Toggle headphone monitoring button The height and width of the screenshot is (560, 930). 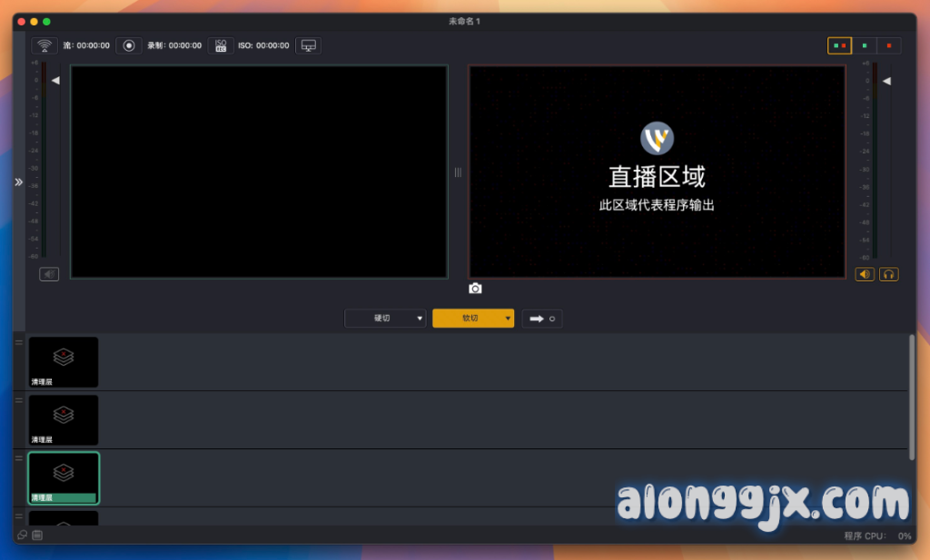click(888, 274)
